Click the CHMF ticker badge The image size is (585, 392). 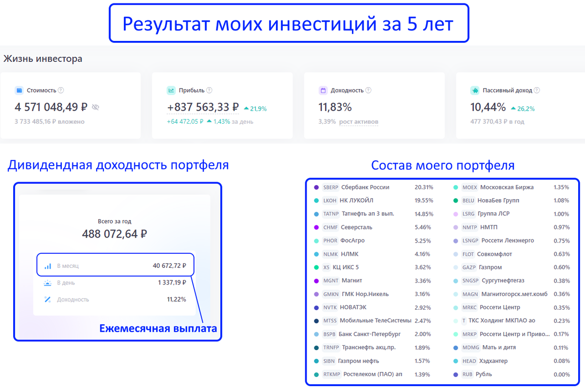pos(330,227)
